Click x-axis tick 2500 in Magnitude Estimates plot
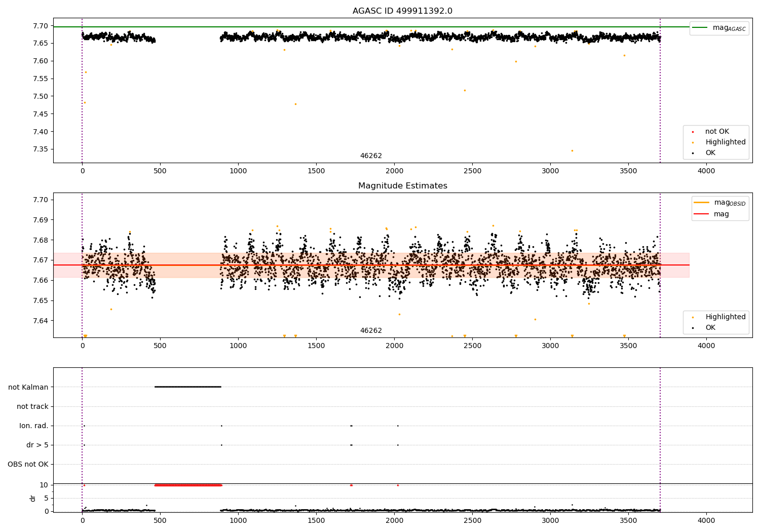This screenshot has width=760, height=532. (x=472, y=346)
